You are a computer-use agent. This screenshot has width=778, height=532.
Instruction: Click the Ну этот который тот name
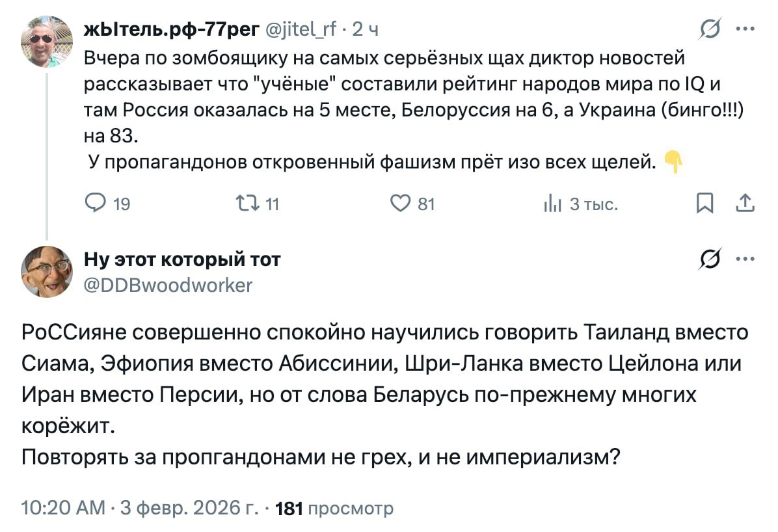183,260
